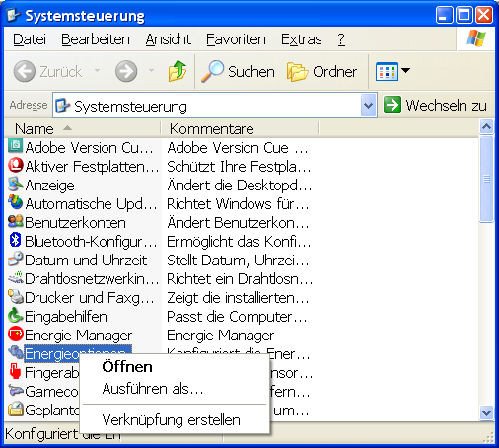Image resolution: width=499 pixels, height=448 pixels.
Task: Click the Energieoptionen power icon
Action: click(x=15, y=353)
